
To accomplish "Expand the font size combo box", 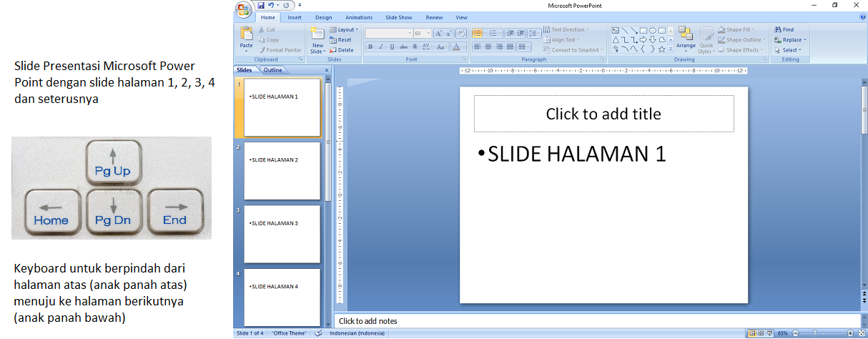I will tap(428, 33).
